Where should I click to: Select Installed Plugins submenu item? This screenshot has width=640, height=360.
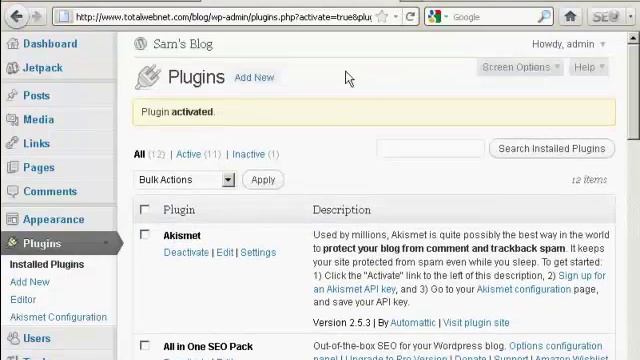click(47, 264)
